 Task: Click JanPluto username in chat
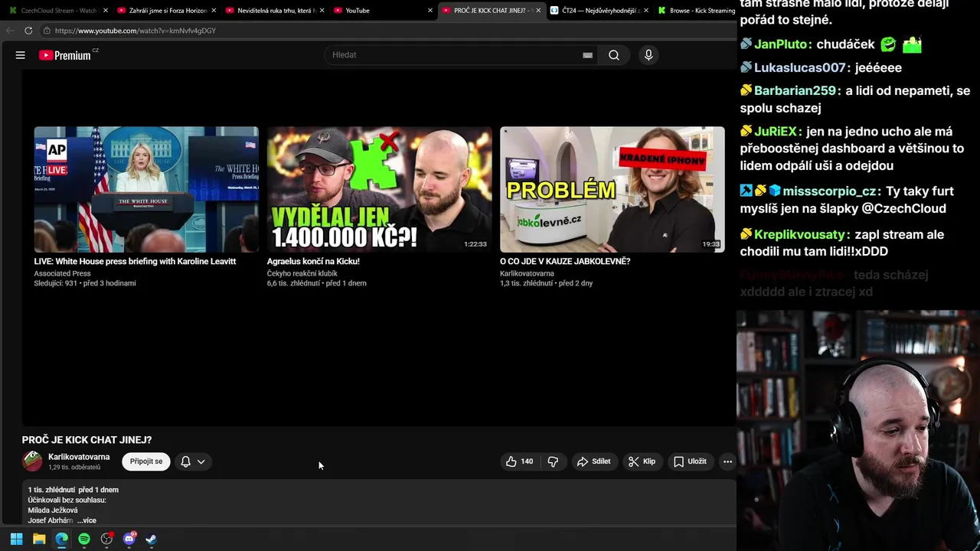tap(781, 44)
